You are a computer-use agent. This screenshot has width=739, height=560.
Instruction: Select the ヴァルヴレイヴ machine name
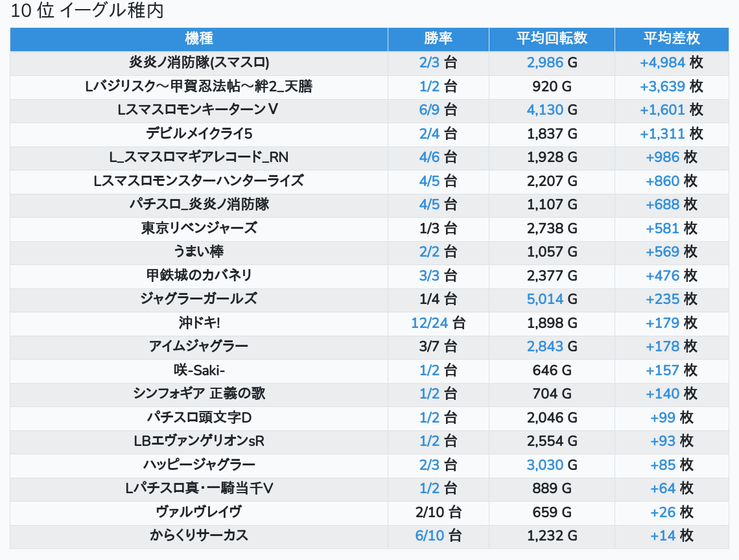199,512
